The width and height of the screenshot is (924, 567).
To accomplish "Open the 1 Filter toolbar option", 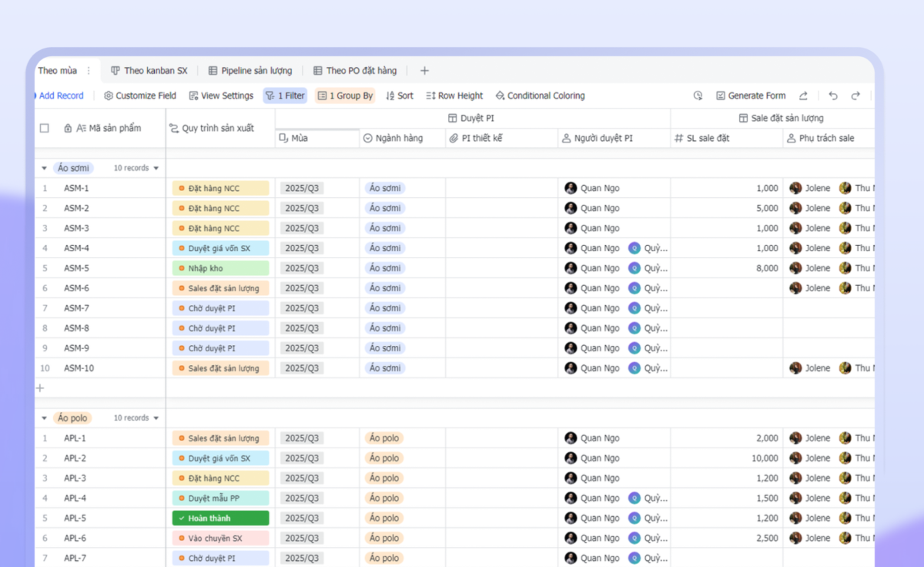I will [285, 96].
